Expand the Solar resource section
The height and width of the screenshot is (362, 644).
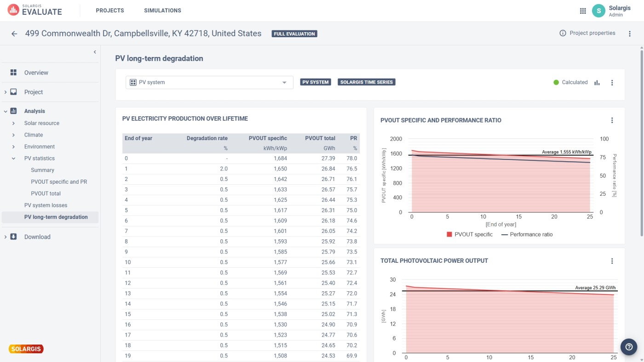point(41,123)
